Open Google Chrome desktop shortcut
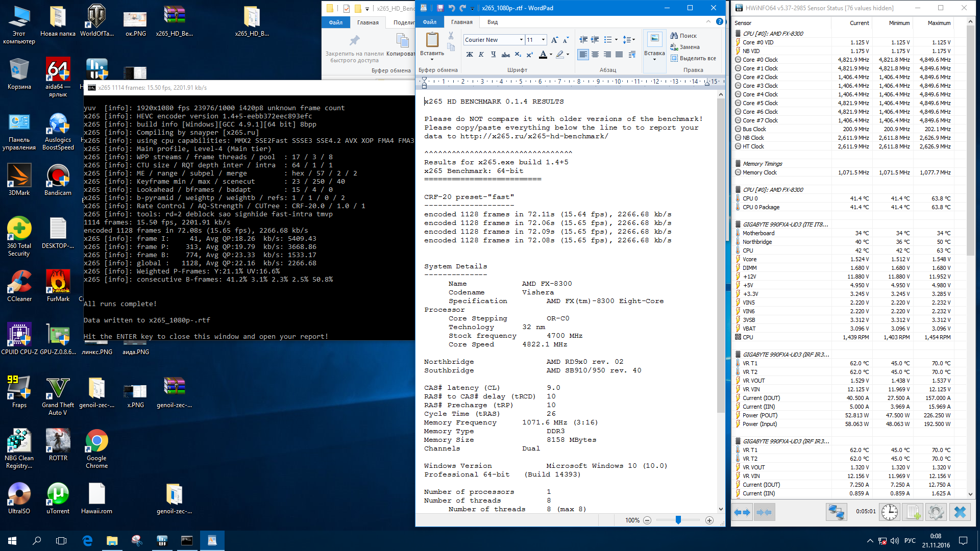The image size is (980, 551). (x=96, y=441)
